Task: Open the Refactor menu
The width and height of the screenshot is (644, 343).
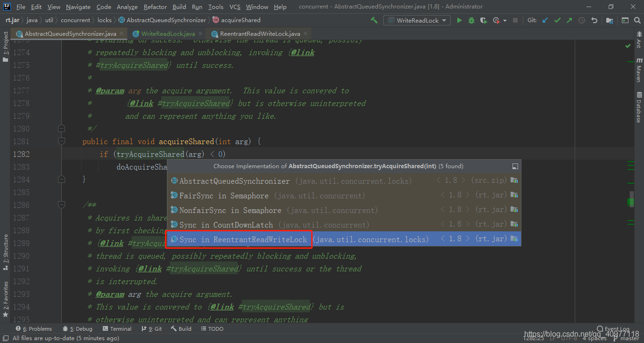Action: click(x=156, y=7)
